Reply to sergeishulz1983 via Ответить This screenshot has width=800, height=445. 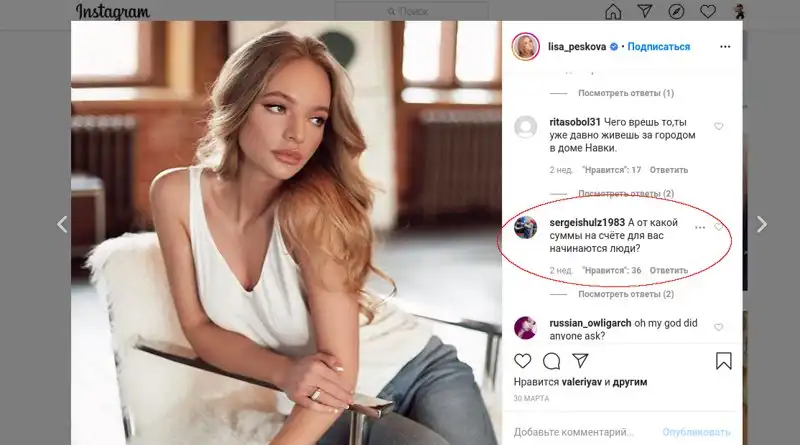point(669,270)
